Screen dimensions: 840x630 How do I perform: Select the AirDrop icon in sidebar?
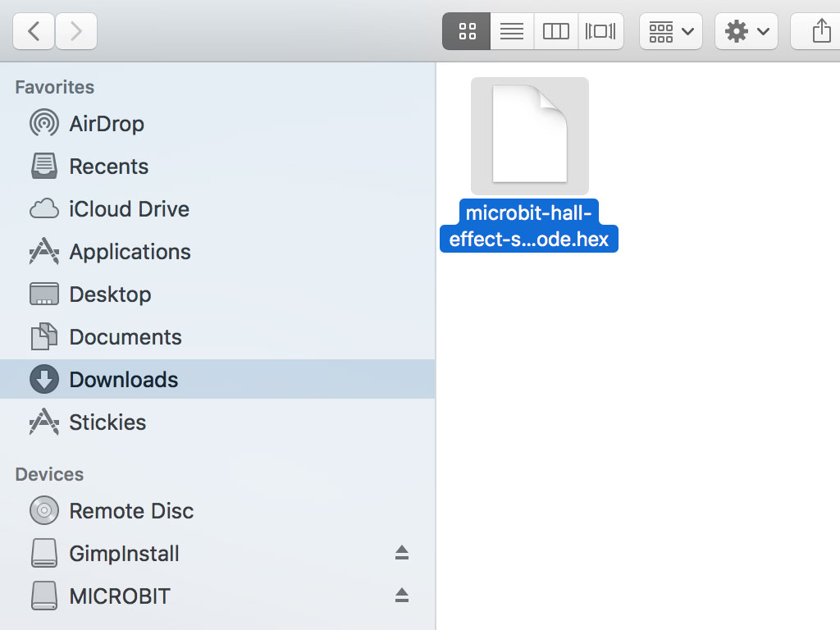(44, 123)
